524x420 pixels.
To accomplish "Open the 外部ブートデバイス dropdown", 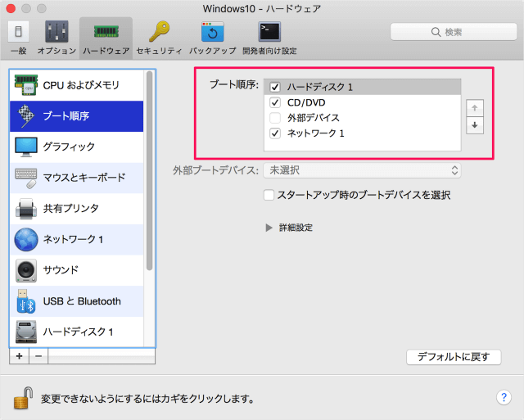I will pyautogui.click(x=362, y=170).
